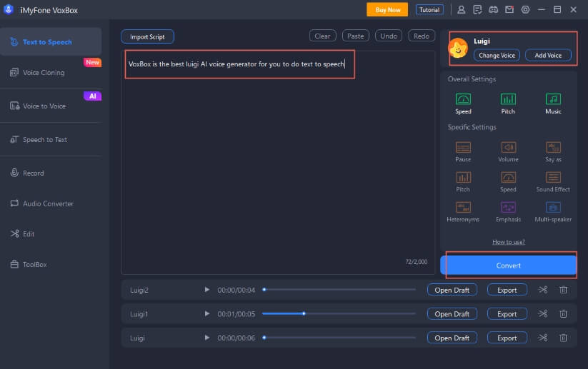Insert a Pause in the text
Viewport: 588px width, 369px height.
[x=463, y=151]
